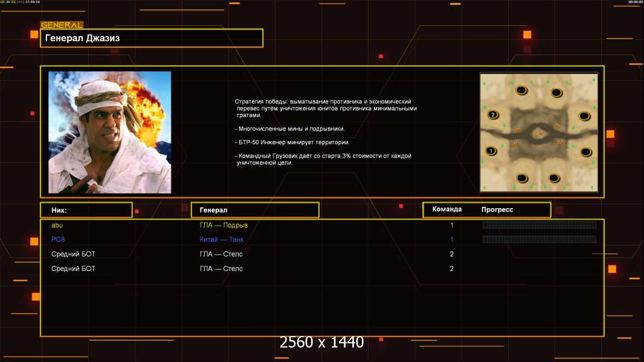Click the desert map preview thumbnail
This screenshot has width=644, height=362.
click(x=539, y=132)
